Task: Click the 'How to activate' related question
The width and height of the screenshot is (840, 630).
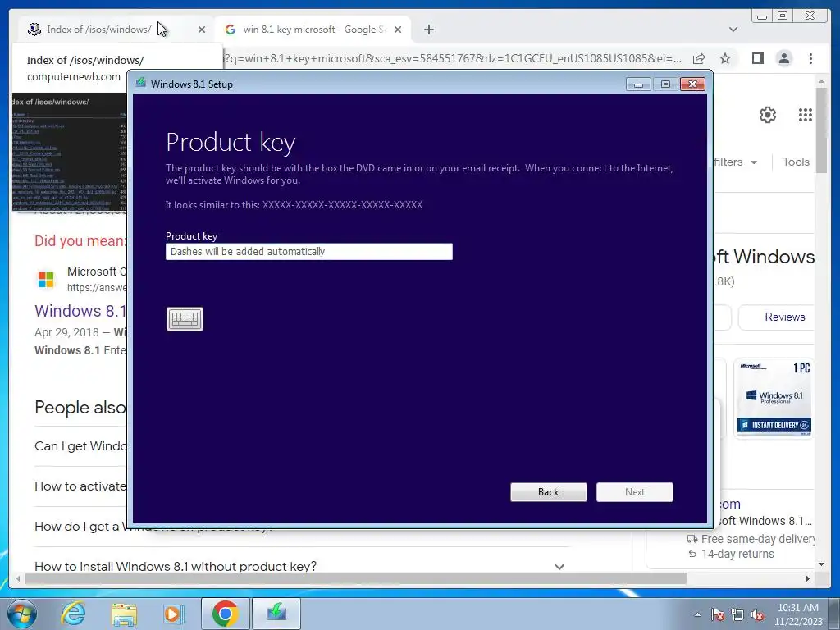Action: [80, 486]
